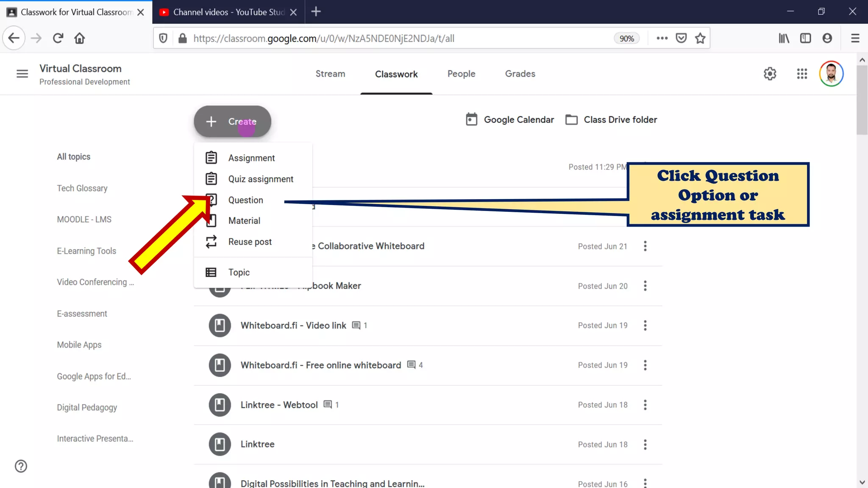Filter by MOODLE - LMS topic
Screen dimensions: 868x488
[84, 219]
